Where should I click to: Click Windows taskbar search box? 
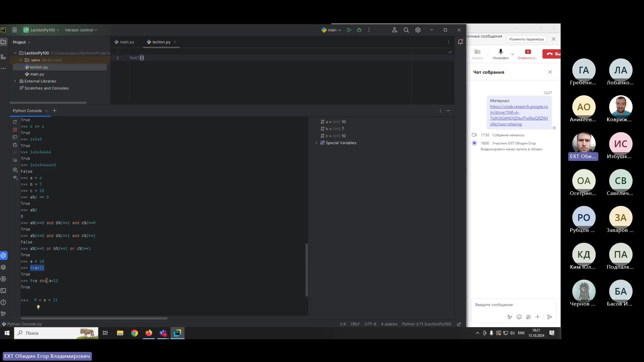pyautogui.click(x=56, y=333)
